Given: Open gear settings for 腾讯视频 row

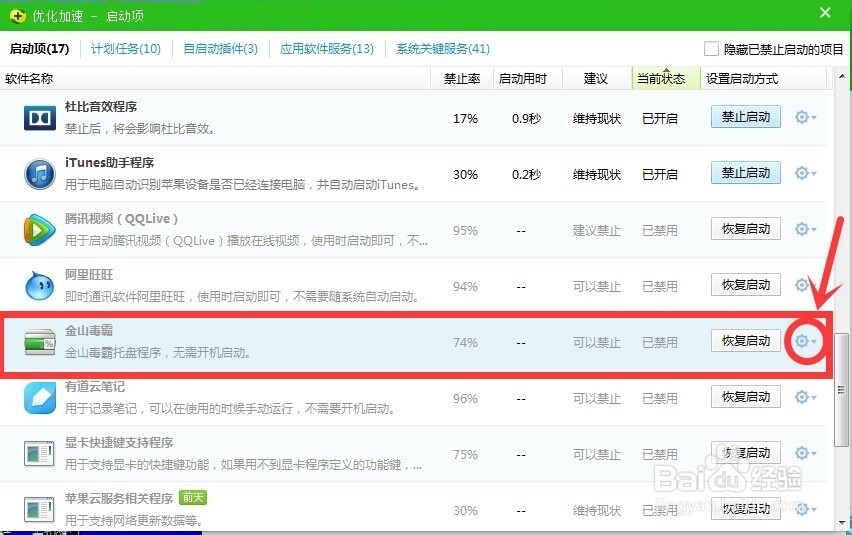Looking at the screenshot, I should tap(805, 229).
